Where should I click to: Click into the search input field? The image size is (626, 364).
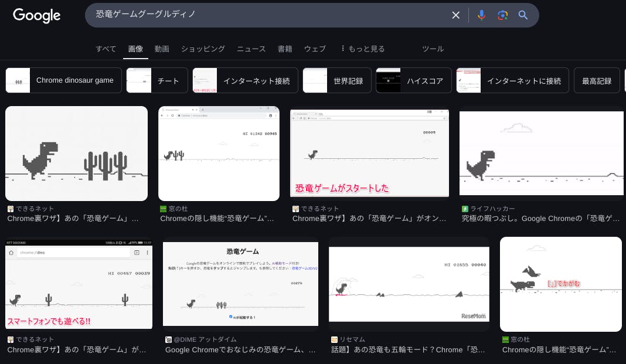264,15
